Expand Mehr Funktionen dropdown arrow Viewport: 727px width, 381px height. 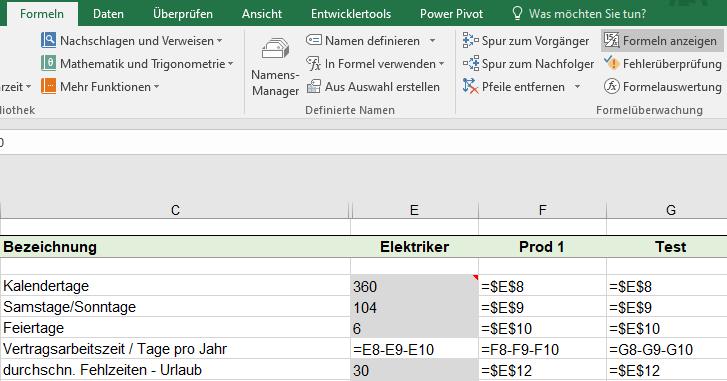pos(156,87)
